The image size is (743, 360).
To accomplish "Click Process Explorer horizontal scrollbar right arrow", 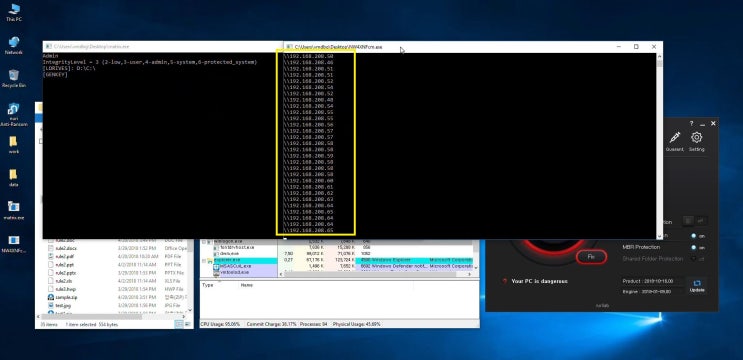I will [x=470, y=274].
